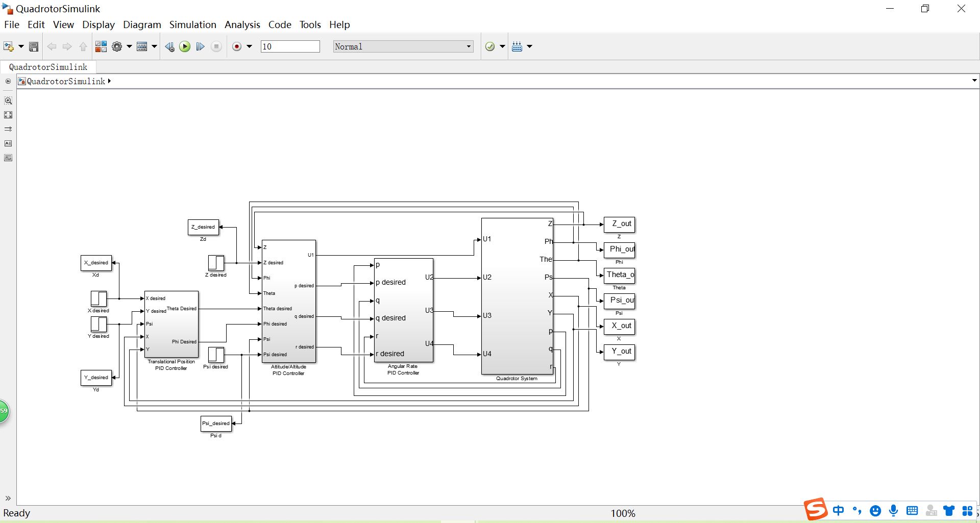The width and height of the screenshot is (980, 523).
Task: Click the Sogou input method logo
Action: 816,509
